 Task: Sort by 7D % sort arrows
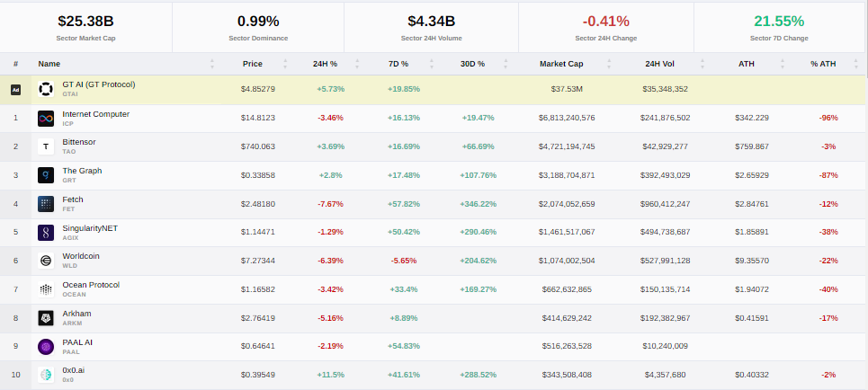pos(433,64)
